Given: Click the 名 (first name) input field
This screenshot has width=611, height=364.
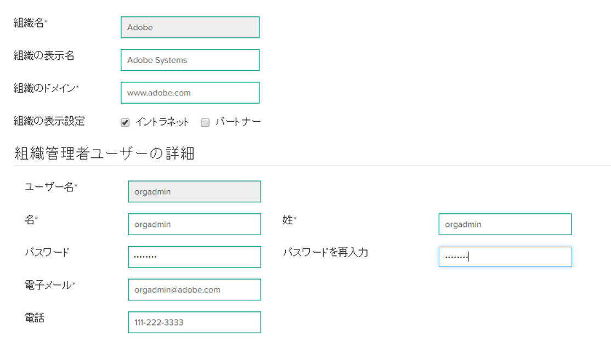Looking at the screenshot, I should pos(194,224).
